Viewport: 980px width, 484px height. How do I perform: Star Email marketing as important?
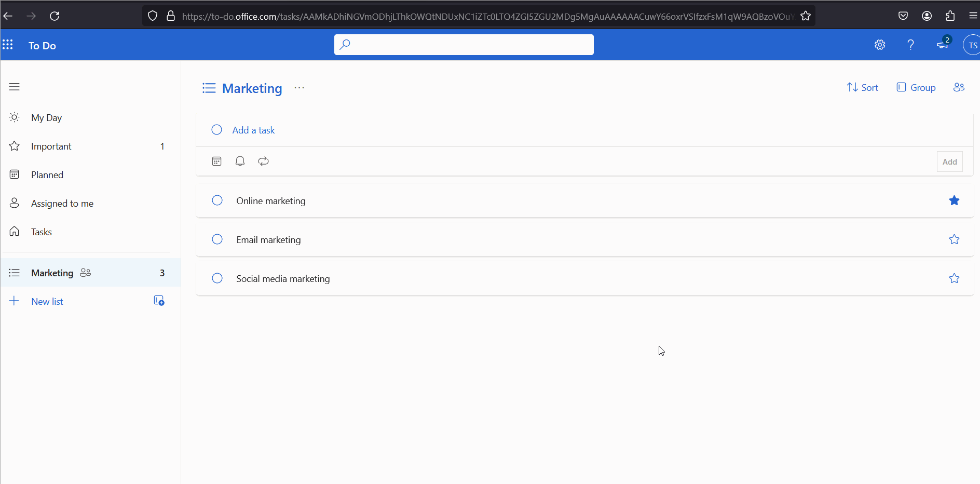tap(954, 239)
